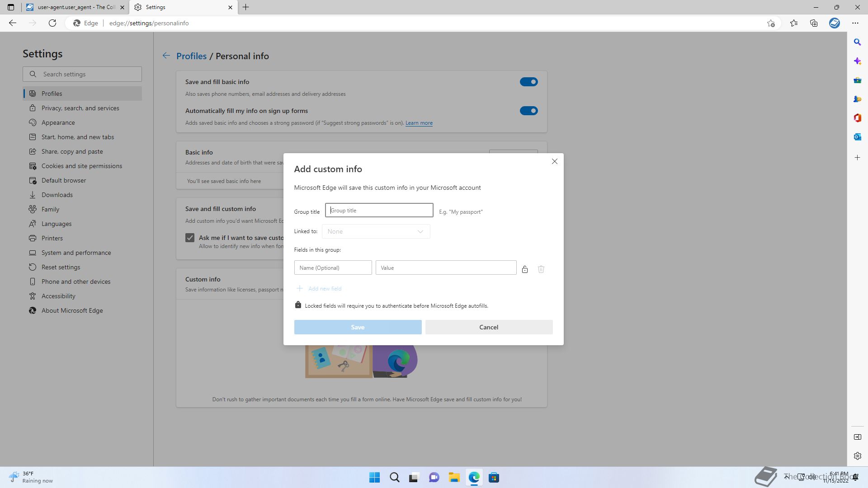
Task: Click the Add new field plus icon
Action: click(299, 288)
